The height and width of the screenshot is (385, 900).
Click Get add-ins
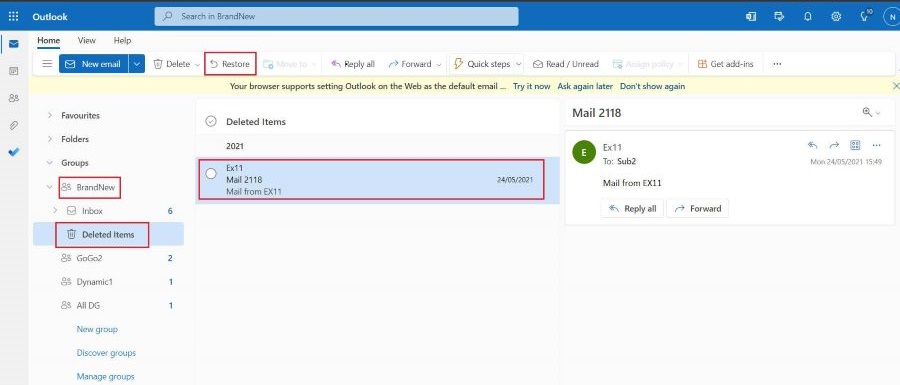pos(726,64)
